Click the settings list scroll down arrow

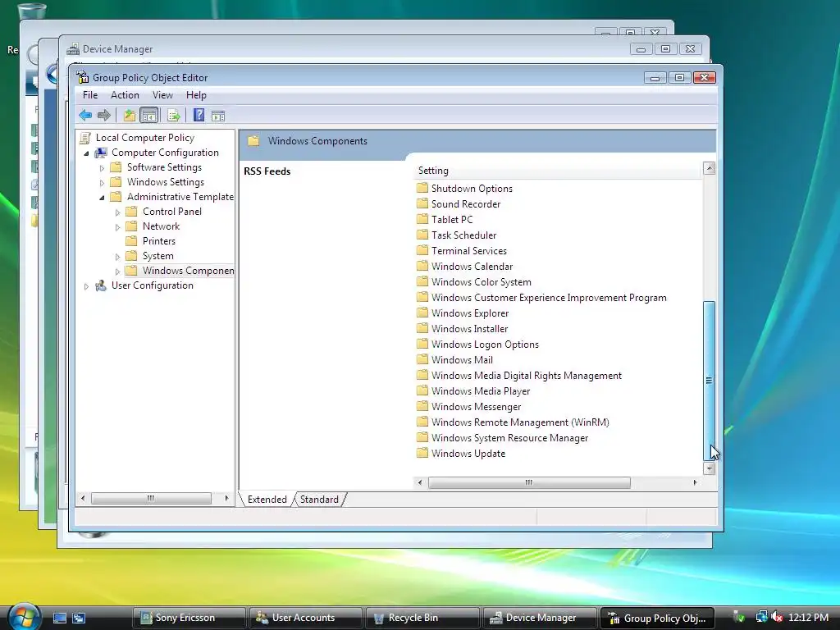(709, 468)
